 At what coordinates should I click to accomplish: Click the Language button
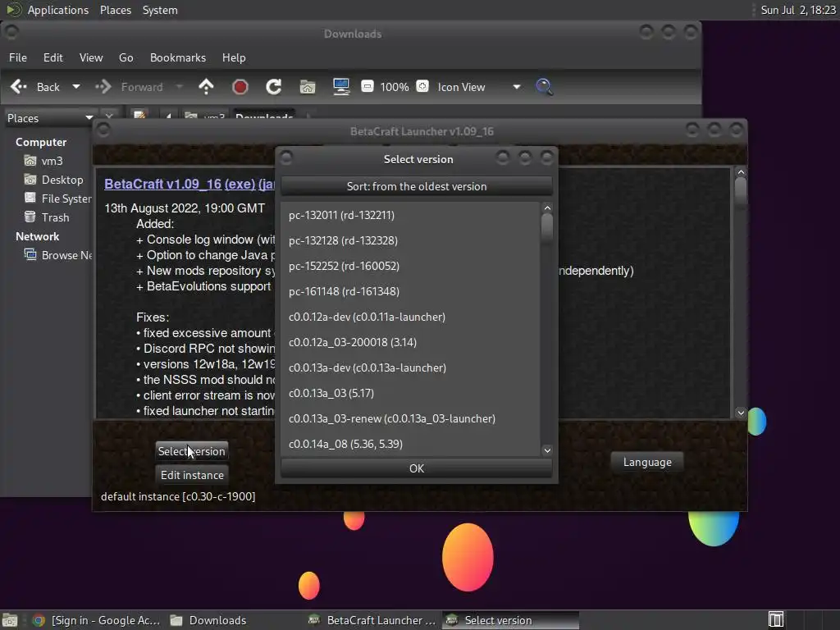(647, 463)
